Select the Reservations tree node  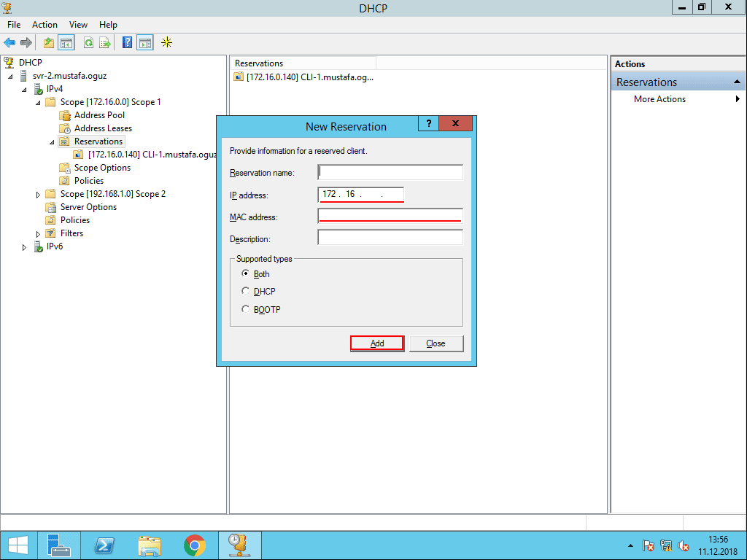(x=98, y=141)
